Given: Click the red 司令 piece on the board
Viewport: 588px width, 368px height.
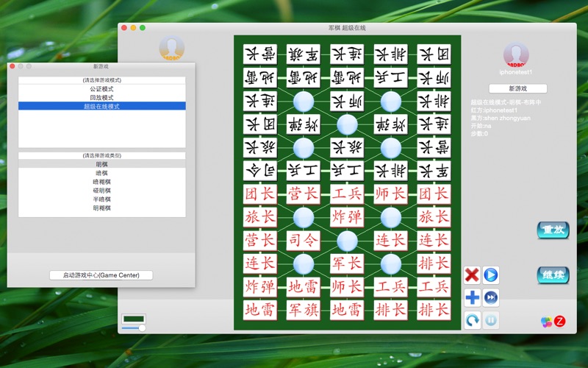Looking at the screenshot, I should (x=304, y=241).
